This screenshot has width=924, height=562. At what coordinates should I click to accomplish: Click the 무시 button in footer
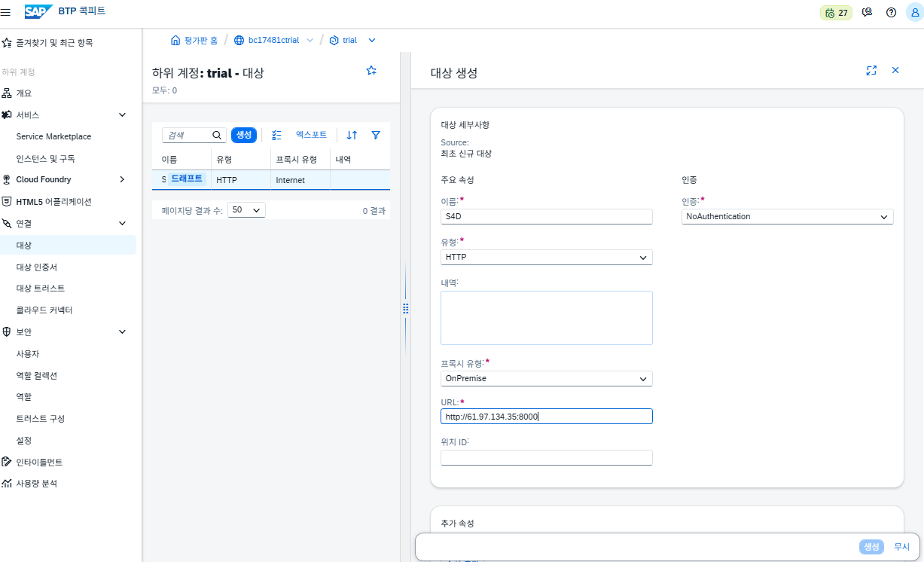click(x=901, y=547)
